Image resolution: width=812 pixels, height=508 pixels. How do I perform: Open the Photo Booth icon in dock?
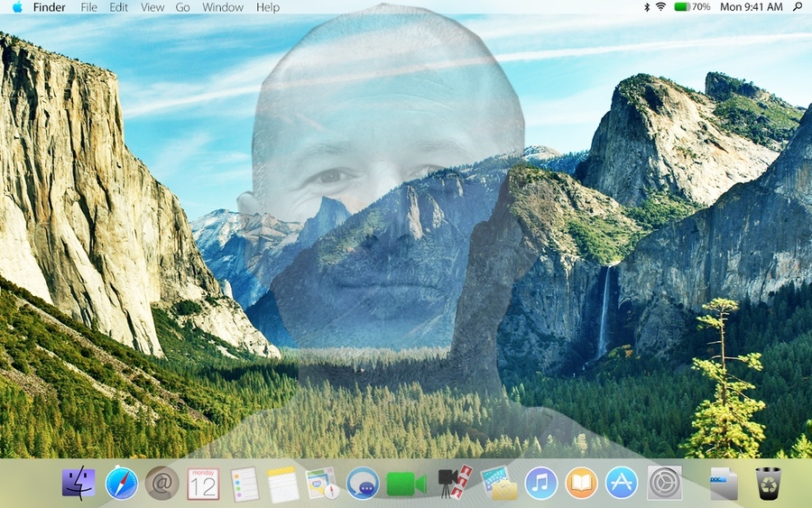(x=456, y=482)
